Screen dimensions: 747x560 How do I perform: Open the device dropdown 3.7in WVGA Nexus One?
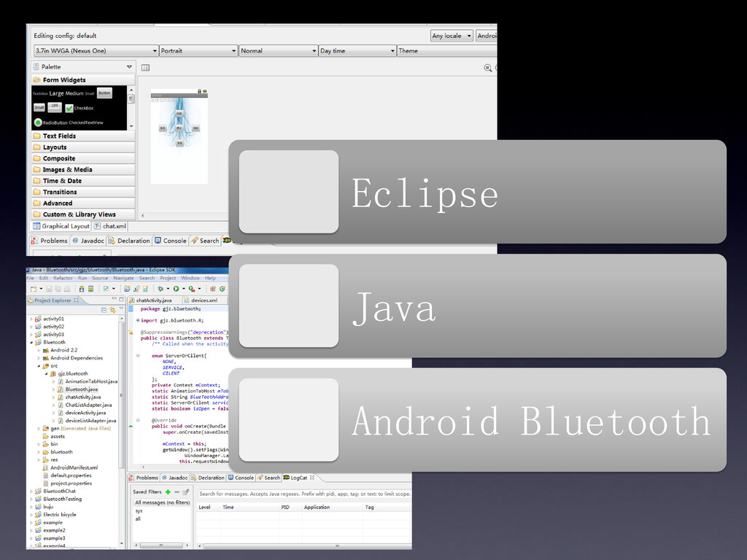pyautogui.click(x=96, y=50)
